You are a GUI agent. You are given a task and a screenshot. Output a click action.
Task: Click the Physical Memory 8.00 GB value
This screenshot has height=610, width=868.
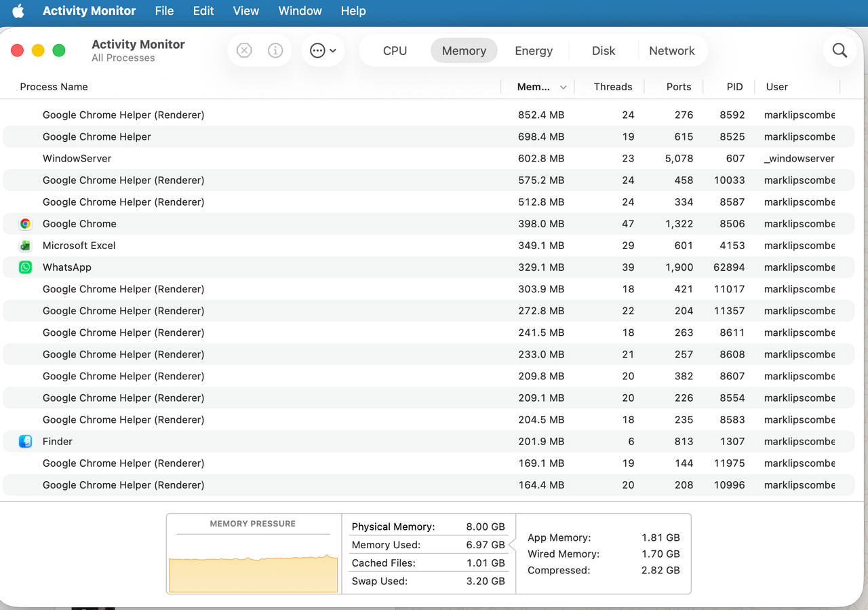(486, 527)
